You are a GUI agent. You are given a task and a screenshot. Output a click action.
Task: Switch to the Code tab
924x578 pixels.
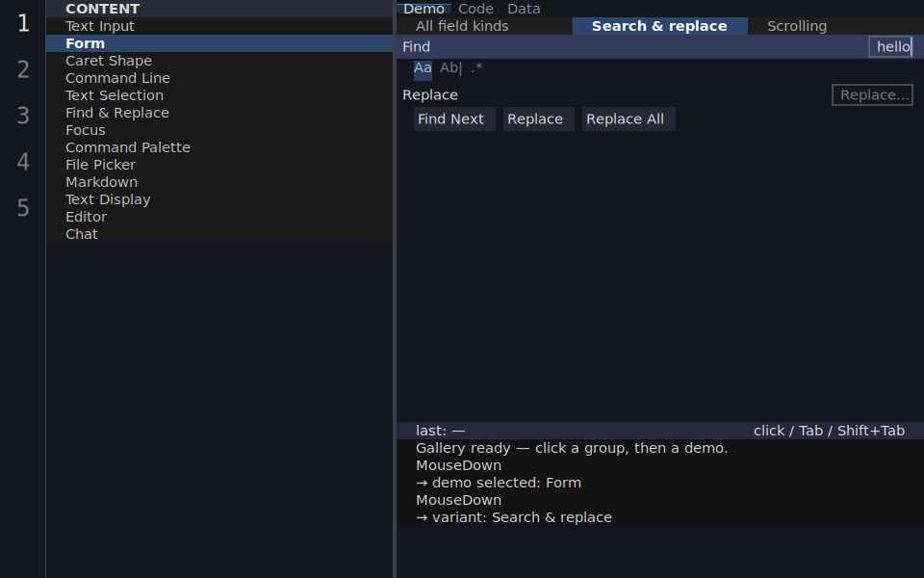point(475,9)
